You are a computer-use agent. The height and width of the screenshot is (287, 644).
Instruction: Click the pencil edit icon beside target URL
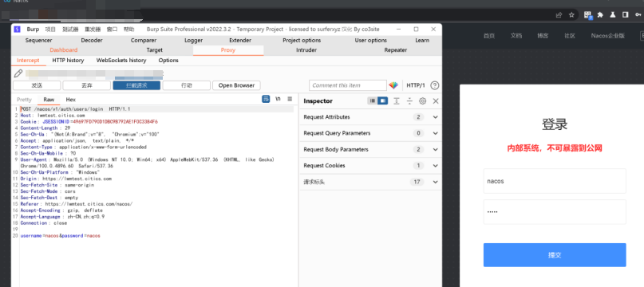18,73
